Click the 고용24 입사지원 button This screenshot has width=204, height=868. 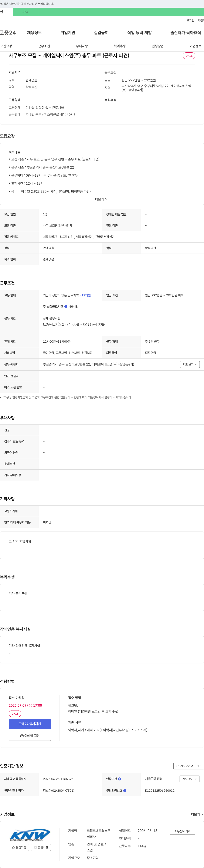[30, 724]
